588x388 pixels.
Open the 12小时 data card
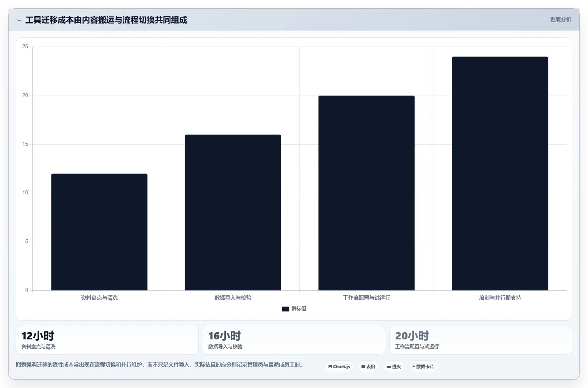[x=107, y=340]
